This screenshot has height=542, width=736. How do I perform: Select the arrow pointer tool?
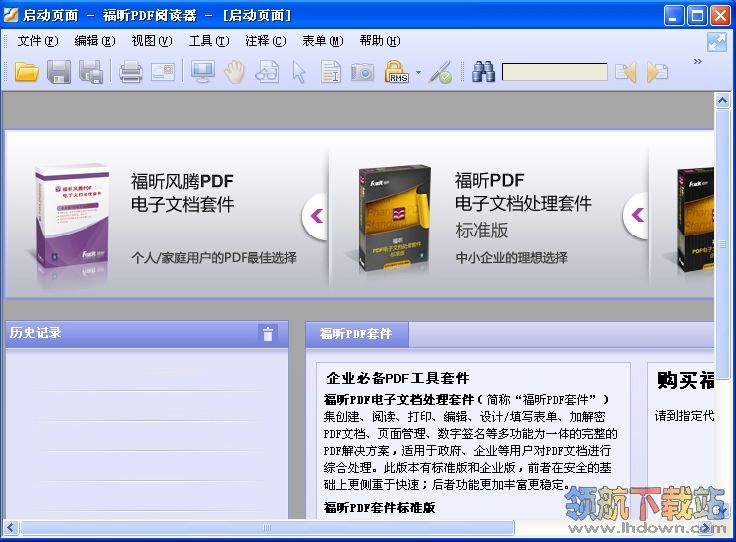click(299, 72)
